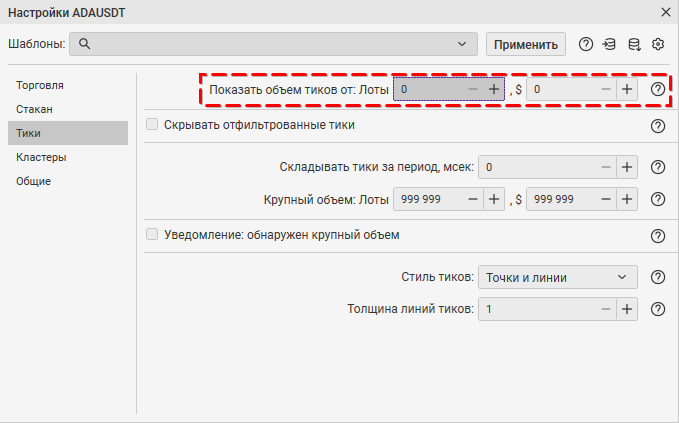
Task: Open help for tick line thickness
Action: [x=658, y=309]
